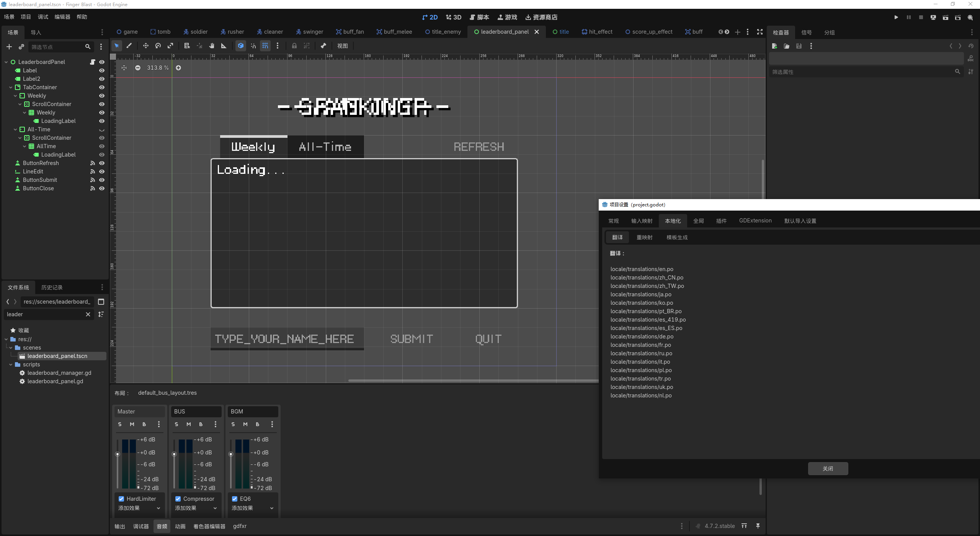The width and height of the screenshot is (980, 536).
Task: Open Master bus add effect dropdown
Action: (139, 508)
